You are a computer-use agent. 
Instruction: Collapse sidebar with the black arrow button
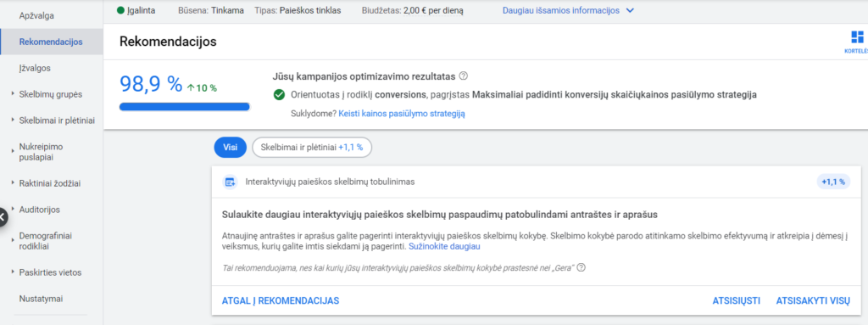point(3,218)
